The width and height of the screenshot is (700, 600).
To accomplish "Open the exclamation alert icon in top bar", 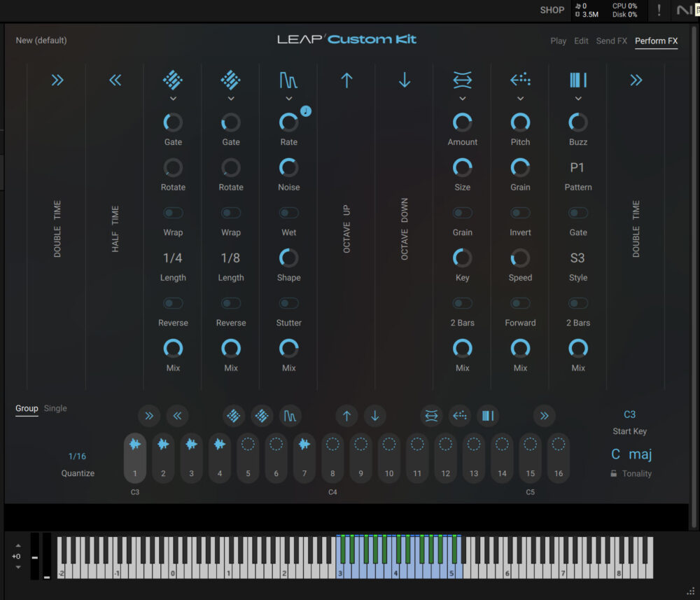I will tap(659, 10).
